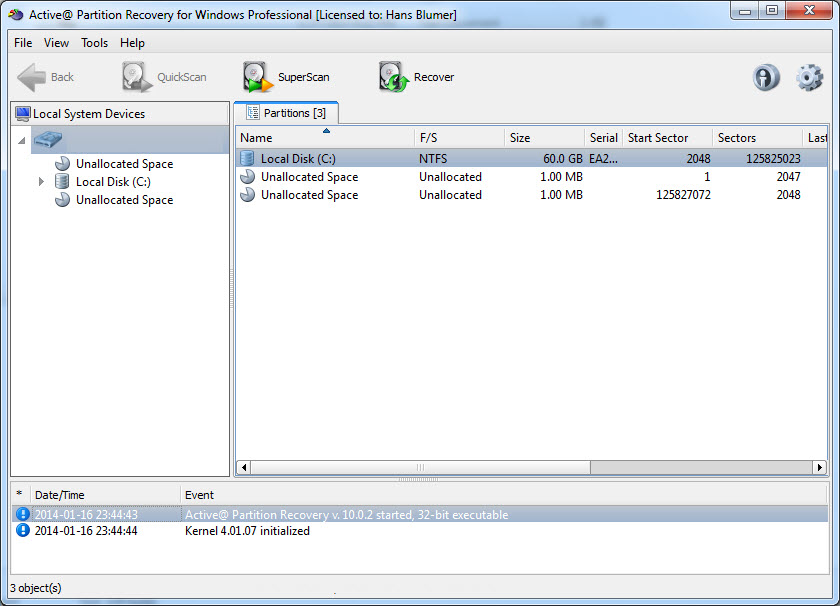
Task: Open the Help menu
Action: point(132,43)
